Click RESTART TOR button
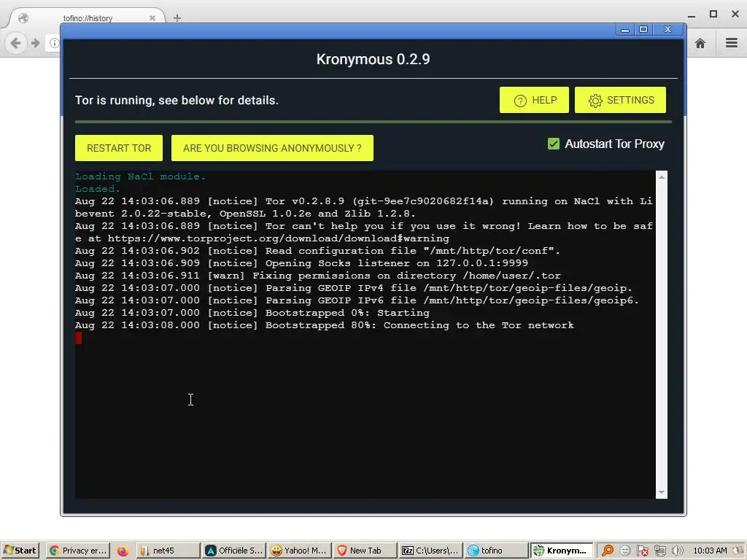This screenshot has width=747, height=560. tap(119, 148)
